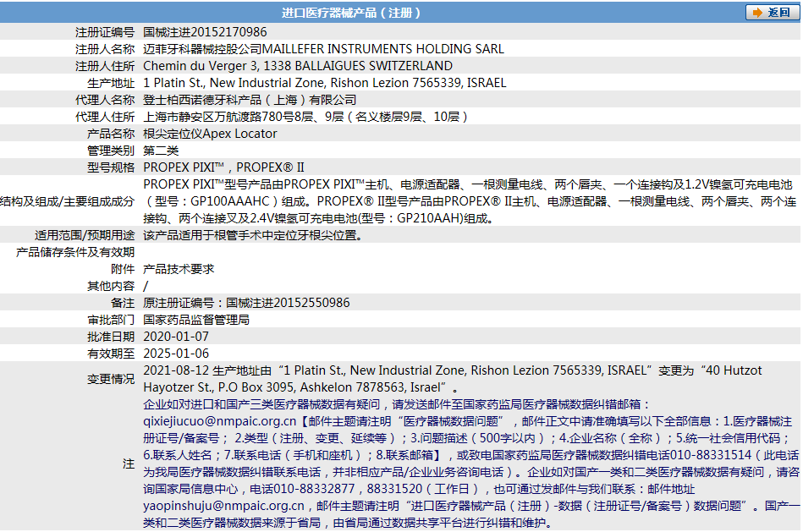Select remark 原注册证编号：国械注进20152550986
The width and height of the screenshot is (803, 532).
[x=246, y=303]
